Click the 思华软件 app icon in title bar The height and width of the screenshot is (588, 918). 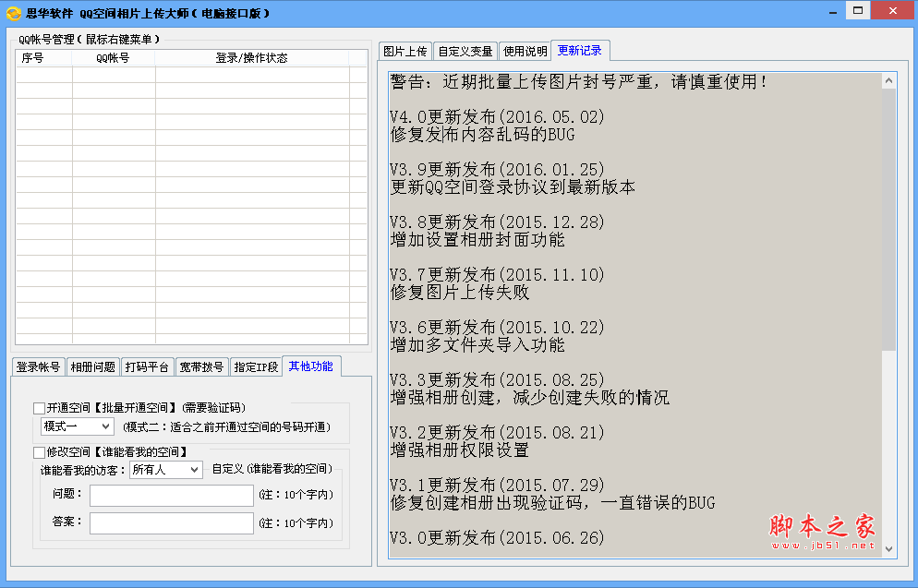point(13,13)
